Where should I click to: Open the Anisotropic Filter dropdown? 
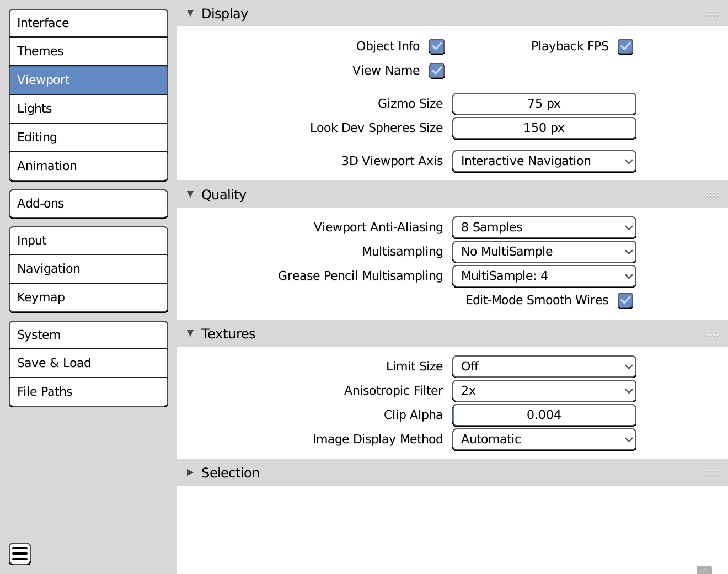click(x=544, y=391)
